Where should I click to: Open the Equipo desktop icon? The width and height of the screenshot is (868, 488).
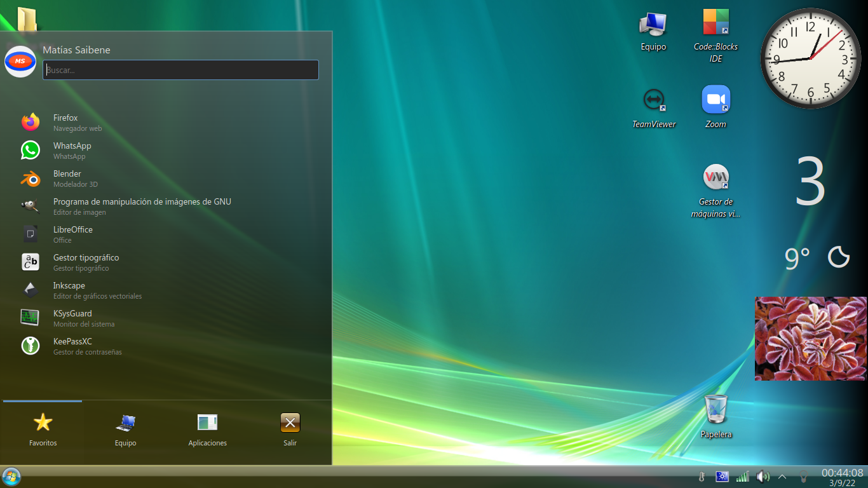point(653,32)
